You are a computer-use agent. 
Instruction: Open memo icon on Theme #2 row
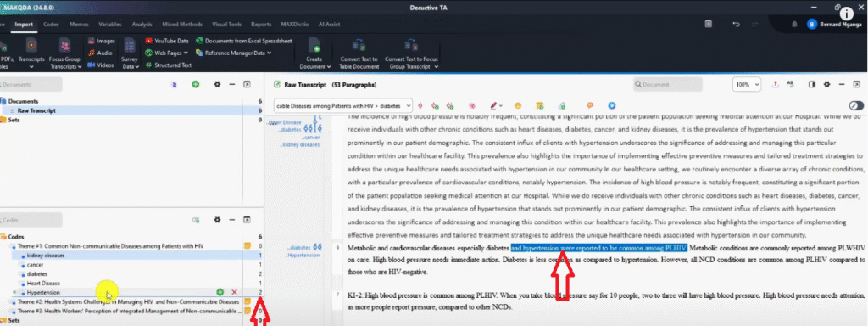(248, 301)
